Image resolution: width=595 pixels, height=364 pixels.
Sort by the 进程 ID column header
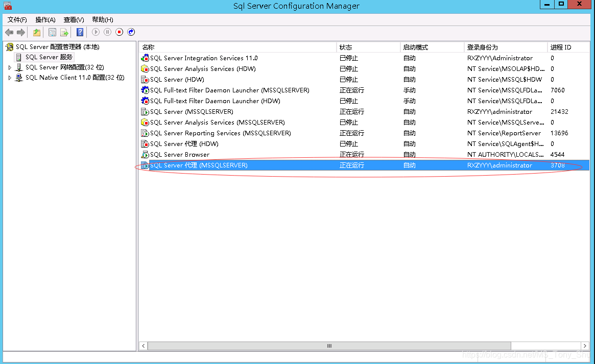(x=568, y=47)
